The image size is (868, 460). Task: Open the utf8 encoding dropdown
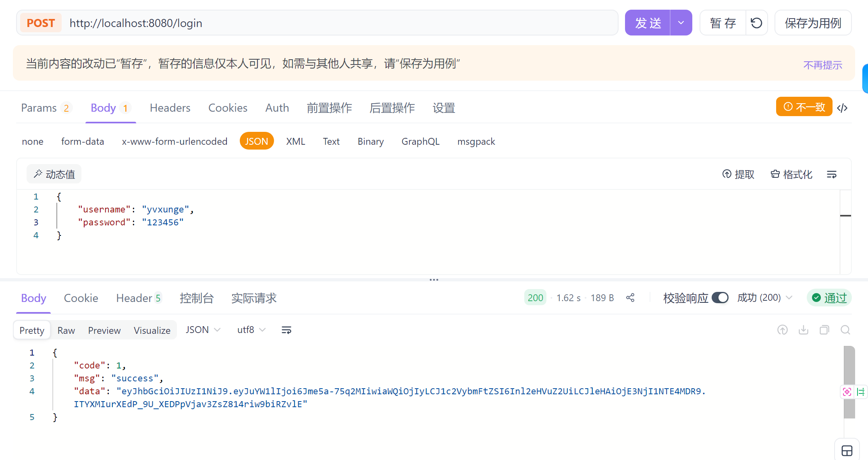tap(251, 330)
